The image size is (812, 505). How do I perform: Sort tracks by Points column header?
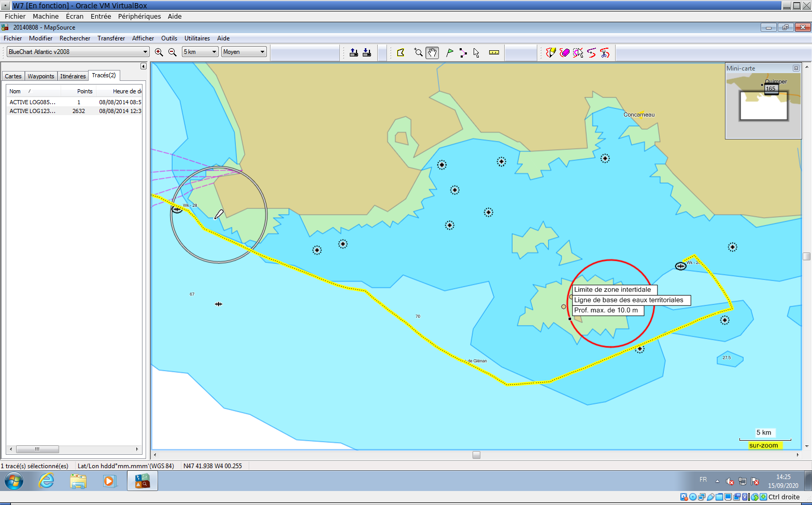tap(78, 91)
